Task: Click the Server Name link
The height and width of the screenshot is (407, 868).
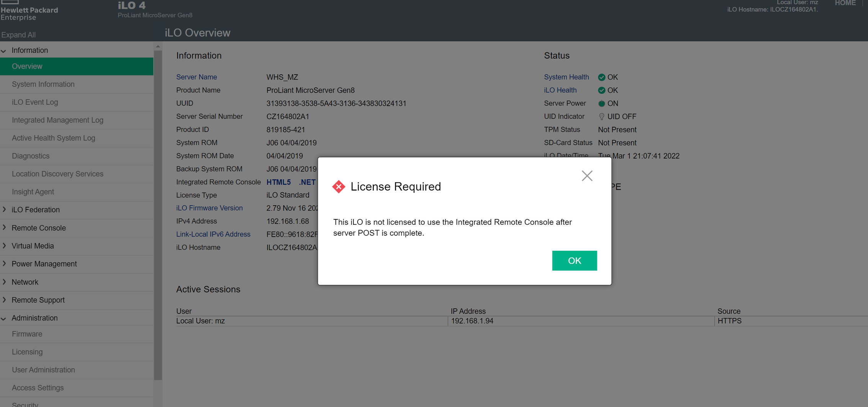Action: point(196,77)
